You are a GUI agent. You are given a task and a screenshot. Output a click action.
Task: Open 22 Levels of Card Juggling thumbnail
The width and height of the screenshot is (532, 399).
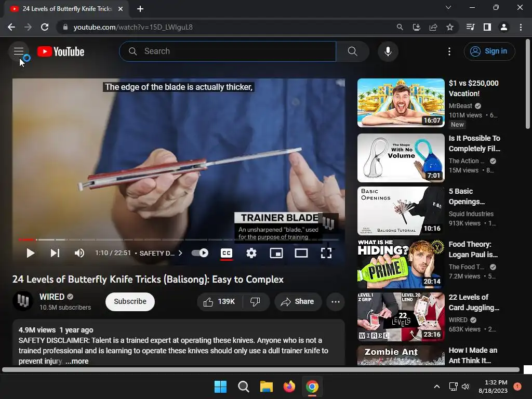pyautogui.click(x=401, y=317)
